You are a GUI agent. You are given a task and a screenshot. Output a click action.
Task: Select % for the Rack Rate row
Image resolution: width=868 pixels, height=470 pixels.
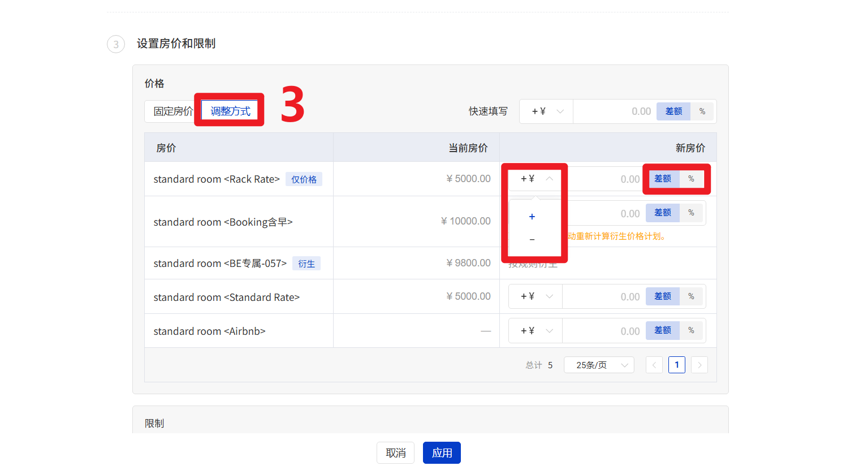tap(691, 179)
